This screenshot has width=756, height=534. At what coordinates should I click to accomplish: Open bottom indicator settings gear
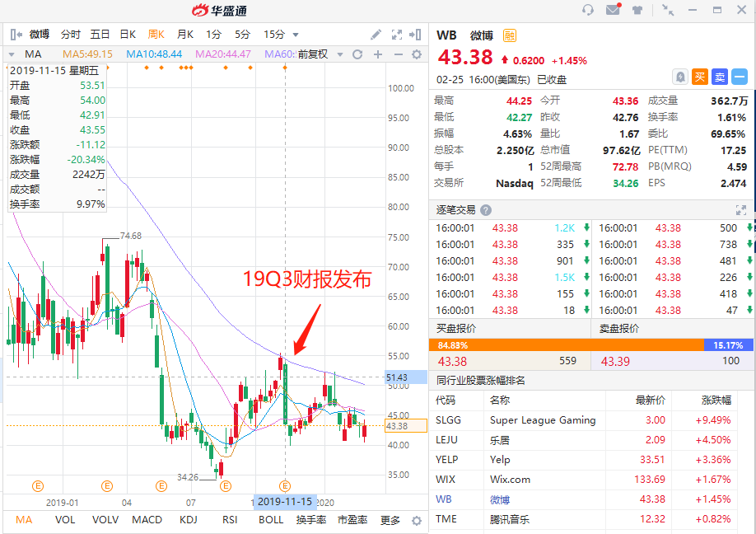[x=417, y=521]
